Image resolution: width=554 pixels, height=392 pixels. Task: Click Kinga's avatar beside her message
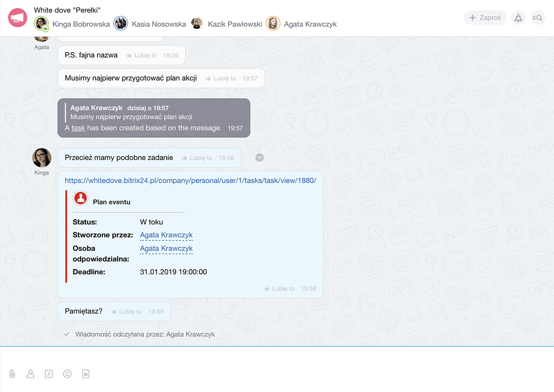click(42, 158)
